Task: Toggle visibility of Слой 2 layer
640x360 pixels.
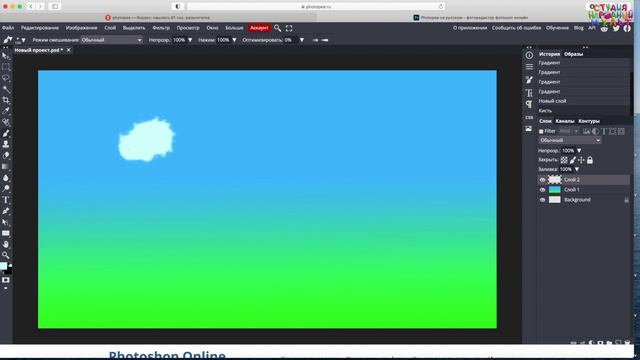Action: [542, 180]
